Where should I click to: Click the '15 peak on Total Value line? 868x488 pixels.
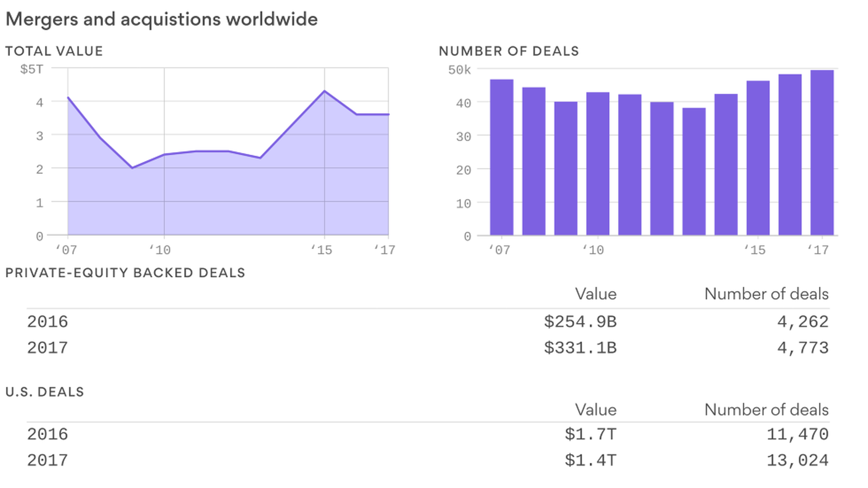[324, 91]
